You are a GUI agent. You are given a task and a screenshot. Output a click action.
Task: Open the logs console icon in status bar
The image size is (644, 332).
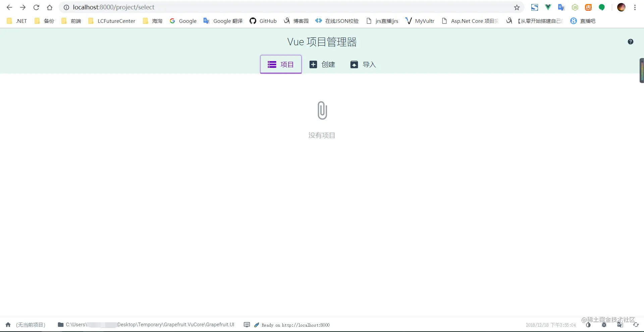coord(247,325)
